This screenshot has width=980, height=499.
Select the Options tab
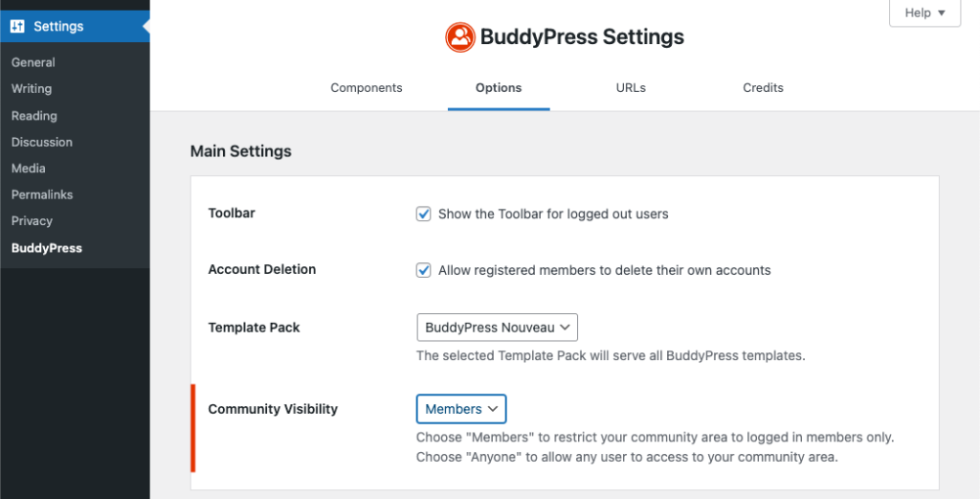[499, 88]
